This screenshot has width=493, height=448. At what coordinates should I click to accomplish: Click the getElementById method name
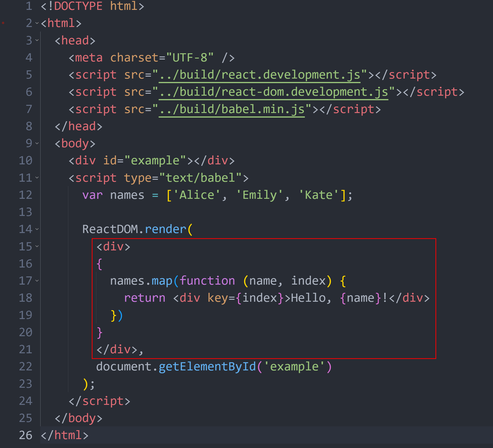click(x=207, y=367)
